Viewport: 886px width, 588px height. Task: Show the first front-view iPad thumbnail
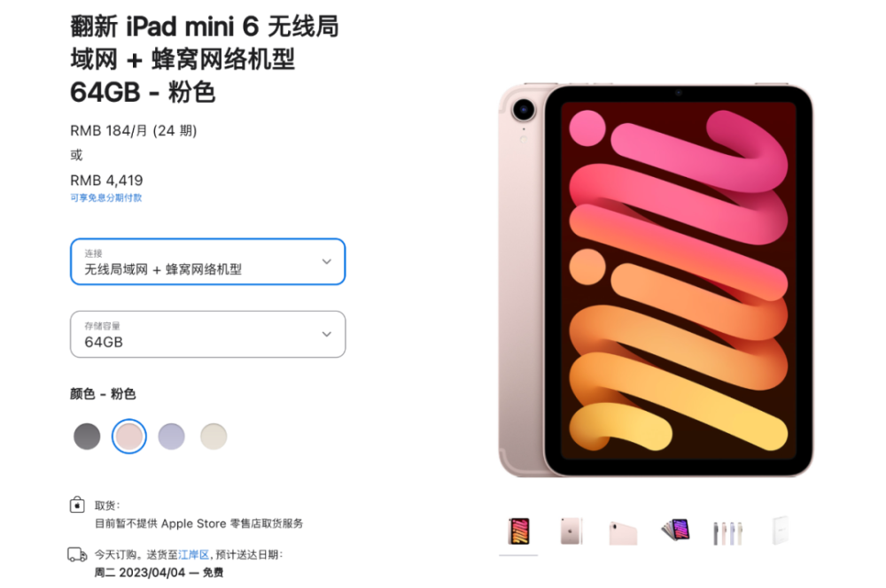[518, 531]
